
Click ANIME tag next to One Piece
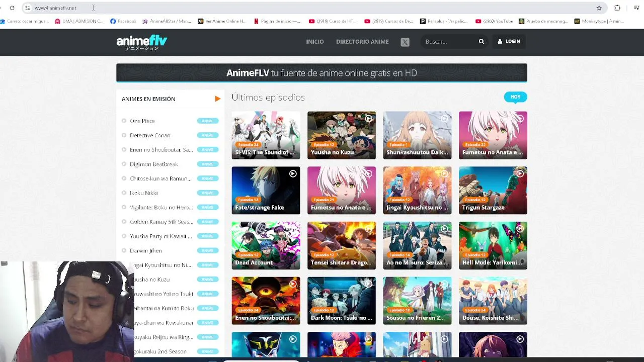[208, 121]
